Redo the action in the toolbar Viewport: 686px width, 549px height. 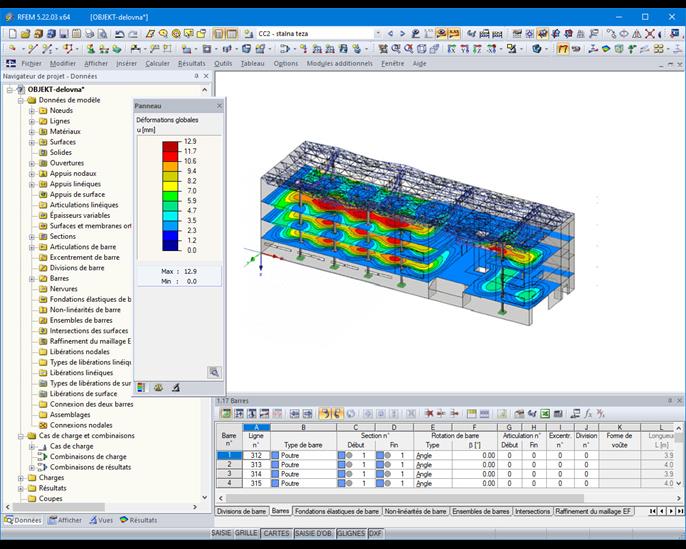coord(133,34)
